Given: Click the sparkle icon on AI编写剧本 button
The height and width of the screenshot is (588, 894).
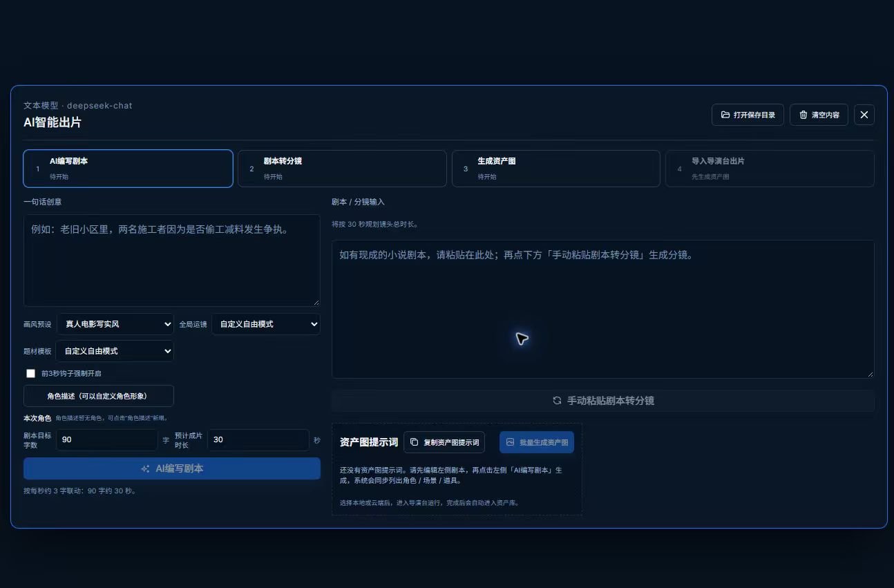Looking at the screenshot, I should click(x=145, y=468).
